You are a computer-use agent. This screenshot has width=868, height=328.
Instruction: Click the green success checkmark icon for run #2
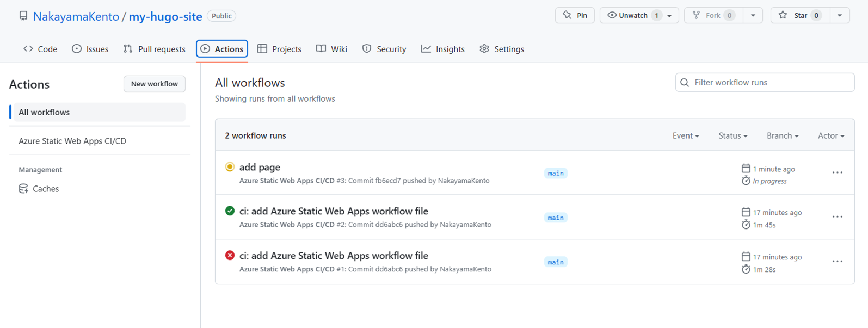click(230, 211)
